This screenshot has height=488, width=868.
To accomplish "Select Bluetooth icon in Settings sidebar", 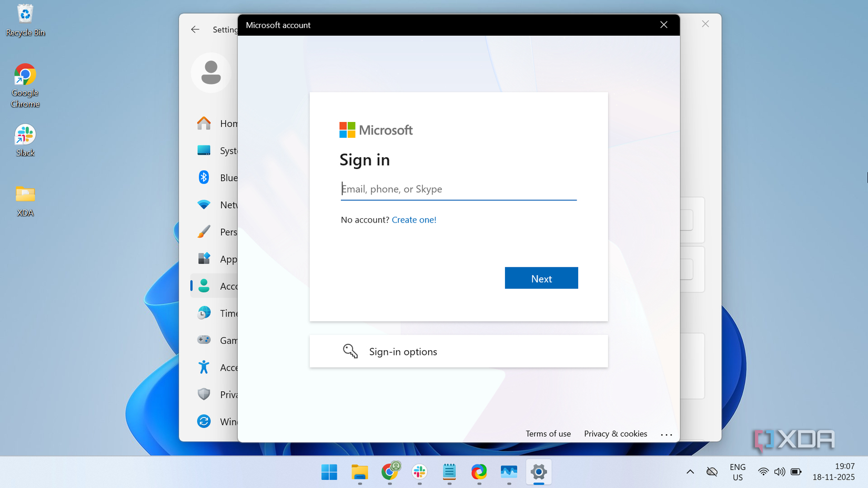I will click(x=204, y=178).
